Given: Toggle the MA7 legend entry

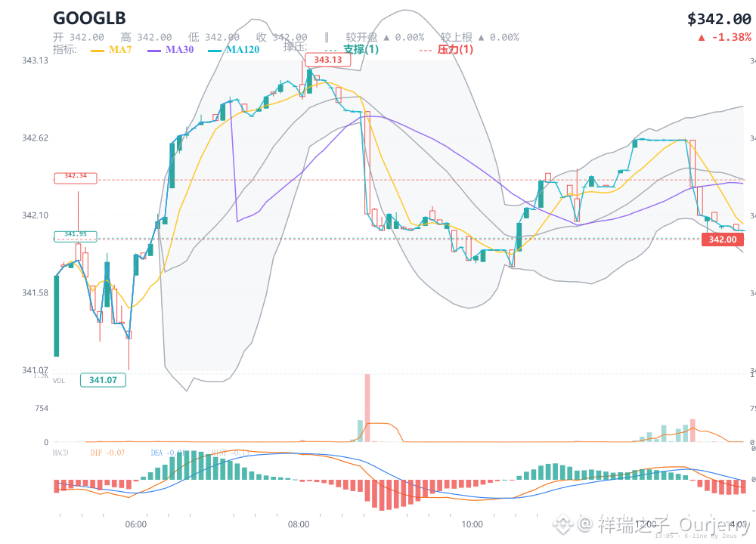Looking at the screenshot, I should click(x=111, y=50).
